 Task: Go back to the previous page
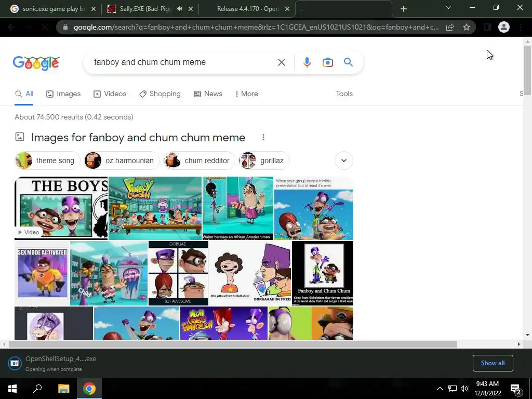(x=11, y=27)
